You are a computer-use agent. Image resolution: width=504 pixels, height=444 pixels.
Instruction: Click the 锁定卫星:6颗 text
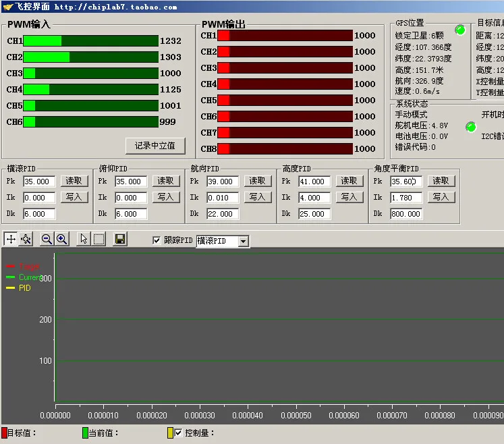(x=419, y=35)
